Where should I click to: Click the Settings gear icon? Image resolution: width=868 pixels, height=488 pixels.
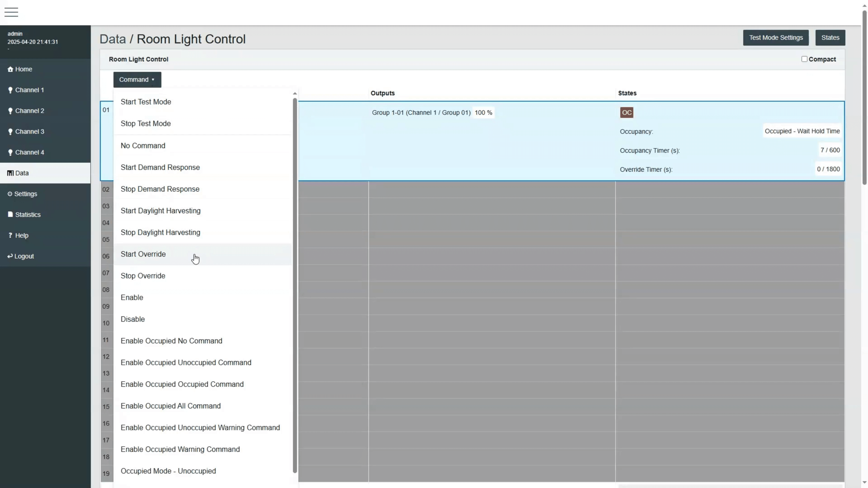(10, 194)
